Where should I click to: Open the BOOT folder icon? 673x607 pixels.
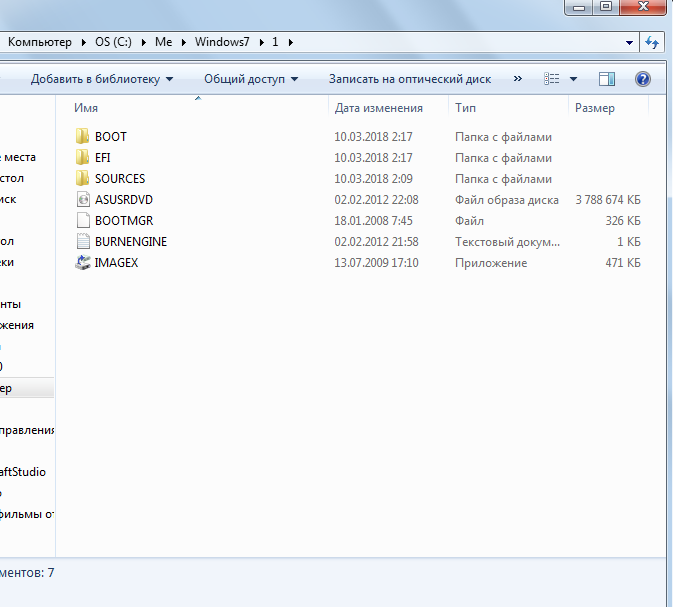[x=82, y=137]
